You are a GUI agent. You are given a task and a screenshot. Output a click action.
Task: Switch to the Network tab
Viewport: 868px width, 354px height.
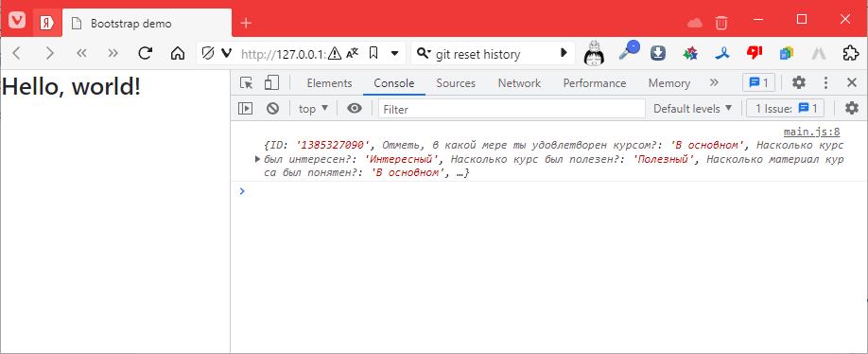click(x=519, y=83)
